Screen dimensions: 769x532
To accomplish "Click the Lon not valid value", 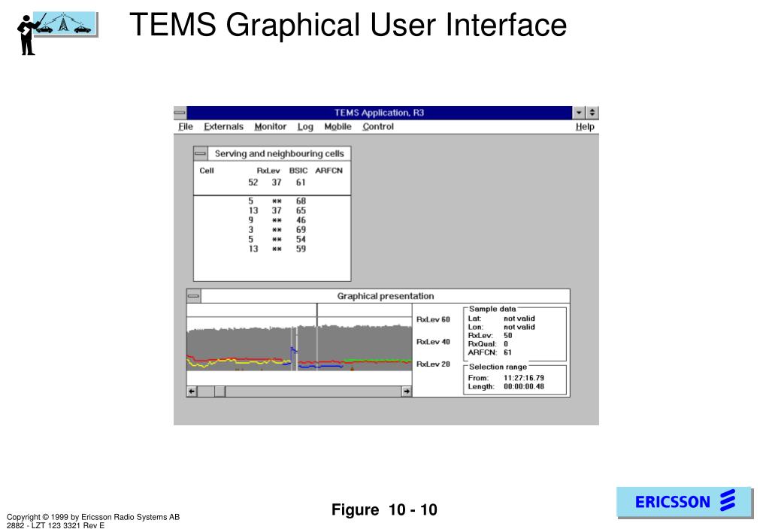I will pos(519,327).
